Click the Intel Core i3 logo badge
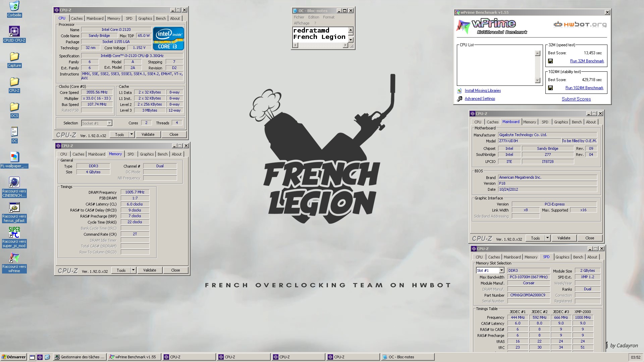This screenshot has height=362, width=644. coord(168,39)
